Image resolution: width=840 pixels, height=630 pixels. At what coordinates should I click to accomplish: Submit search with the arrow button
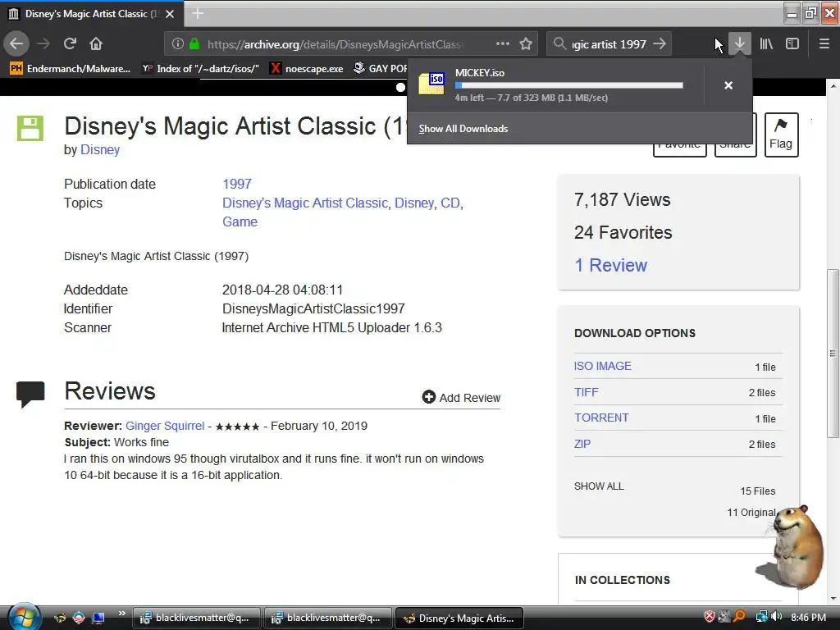click(660, 44)
